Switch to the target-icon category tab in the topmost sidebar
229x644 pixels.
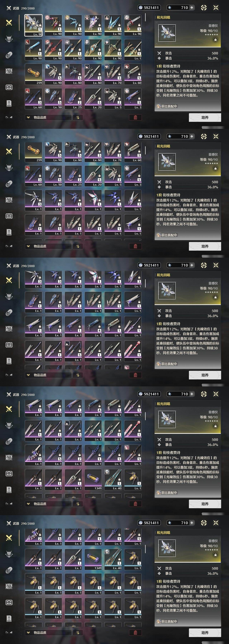[9, 71]
